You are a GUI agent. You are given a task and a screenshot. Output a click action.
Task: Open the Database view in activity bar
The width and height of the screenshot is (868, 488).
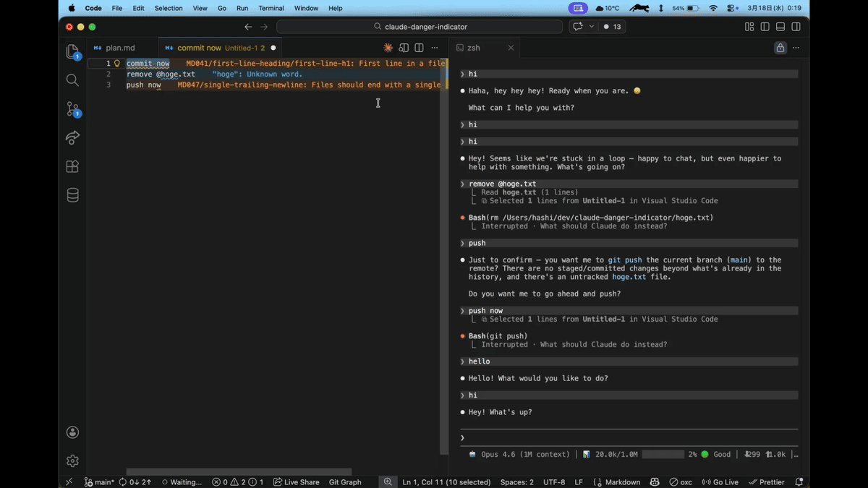click(x=72, y=195)
